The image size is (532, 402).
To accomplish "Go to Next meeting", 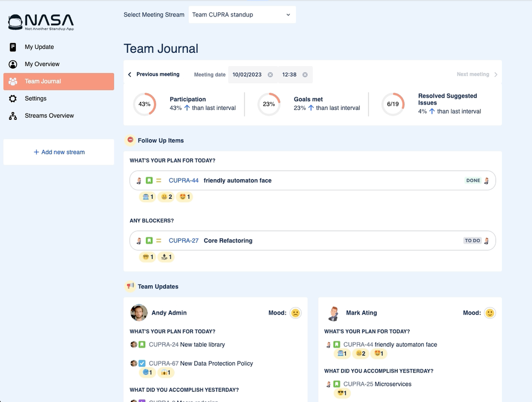I will [x=477, y=75].
